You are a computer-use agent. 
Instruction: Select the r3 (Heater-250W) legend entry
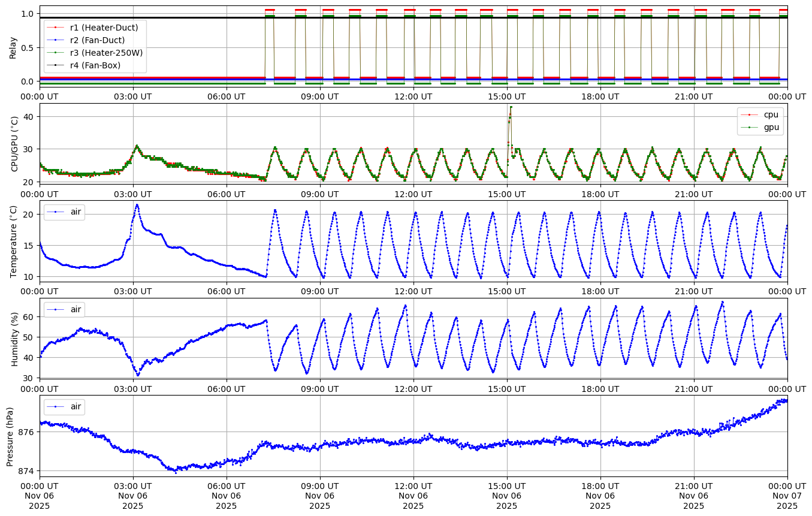pyautogui.click(x=107, y=53)
